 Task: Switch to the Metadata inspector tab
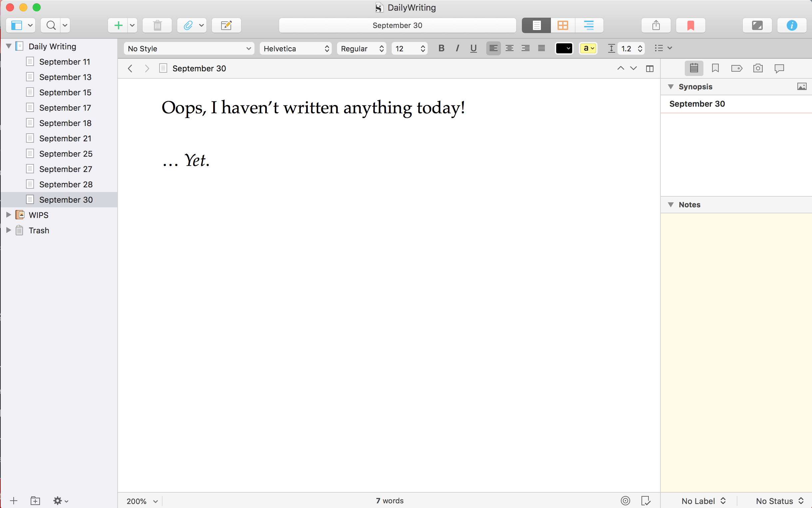coord(737,68)
